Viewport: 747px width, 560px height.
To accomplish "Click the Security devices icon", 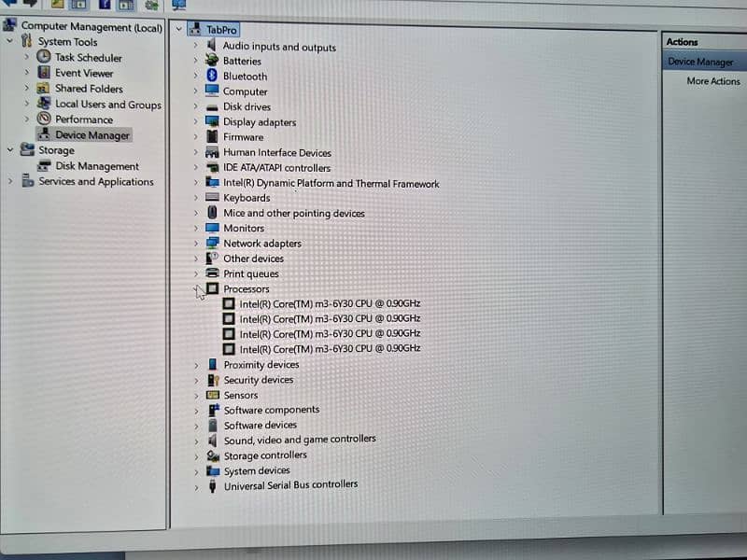I will pos(213,380).
